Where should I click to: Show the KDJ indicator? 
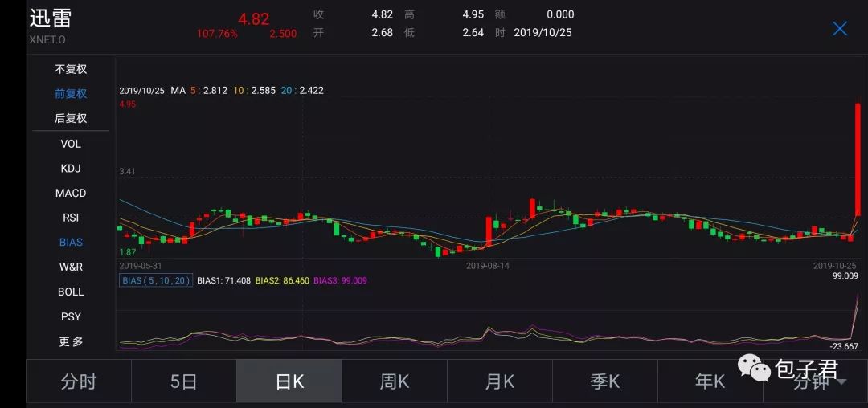point(70,169)
